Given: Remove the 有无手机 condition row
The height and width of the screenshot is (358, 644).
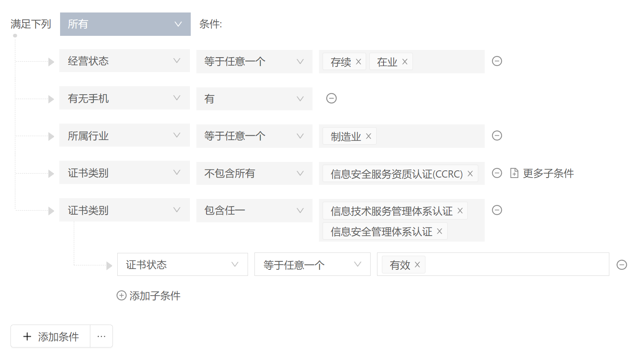Looking at the screenshot, I should [331, 99].
